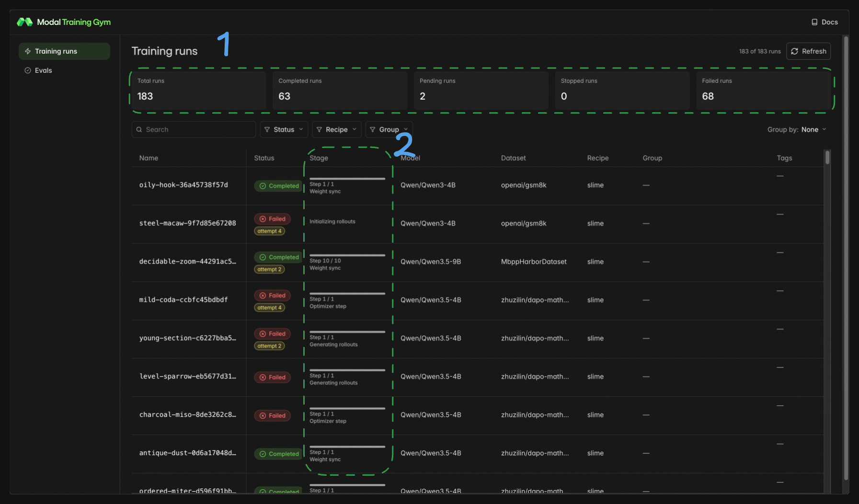This screenshot has height=504, width=859.
Task: Click the Failed badge for mild-coda
Action: tap(272, 296)
